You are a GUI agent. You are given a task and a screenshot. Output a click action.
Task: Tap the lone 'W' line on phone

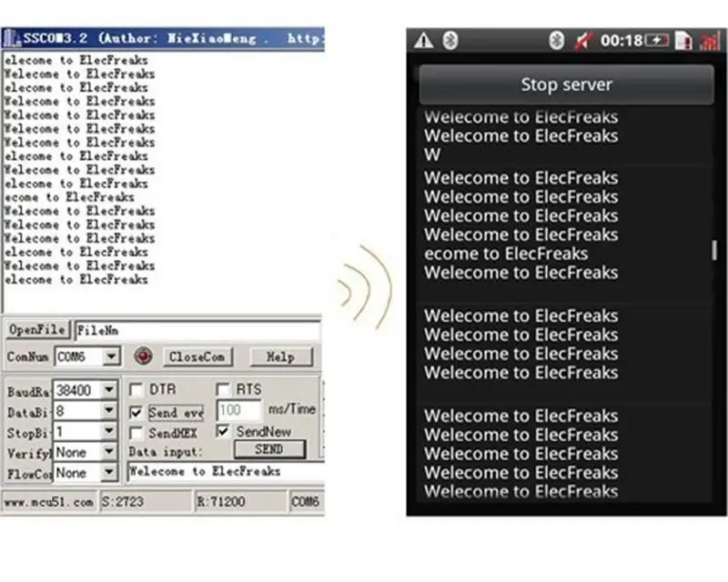tap(431, 155)
